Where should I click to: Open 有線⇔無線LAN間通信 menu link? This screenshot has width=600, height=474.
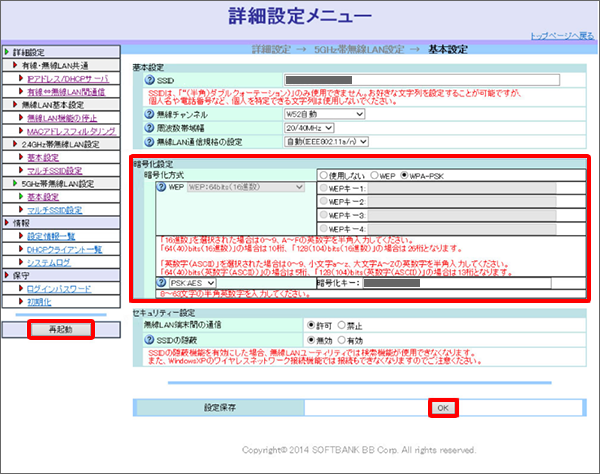[x=66, y=92]
